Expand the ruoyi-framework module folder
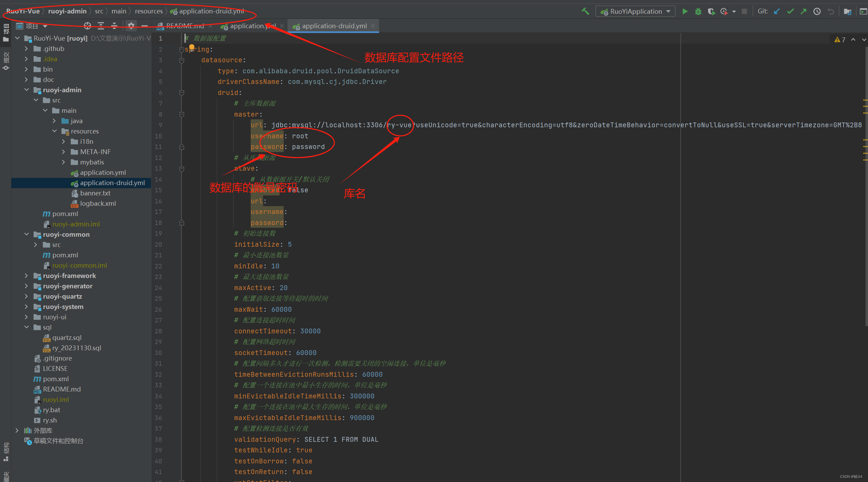 point(27,276)
